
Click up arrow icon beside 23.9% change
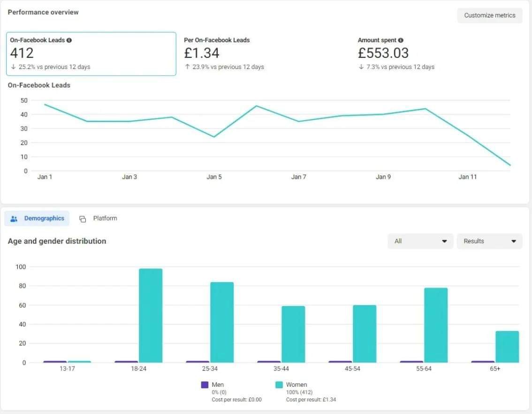(x=187, y=67)
